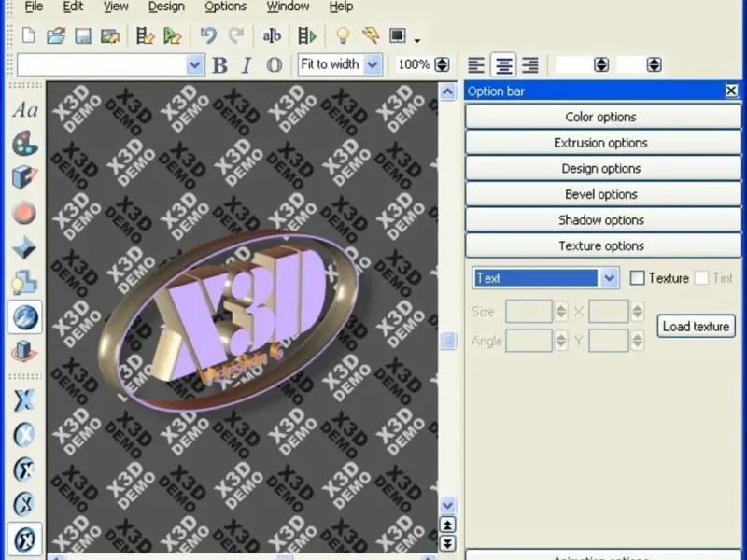Toggle bold text style
This screenshot has width=747, height=560.
click(219, 64)
